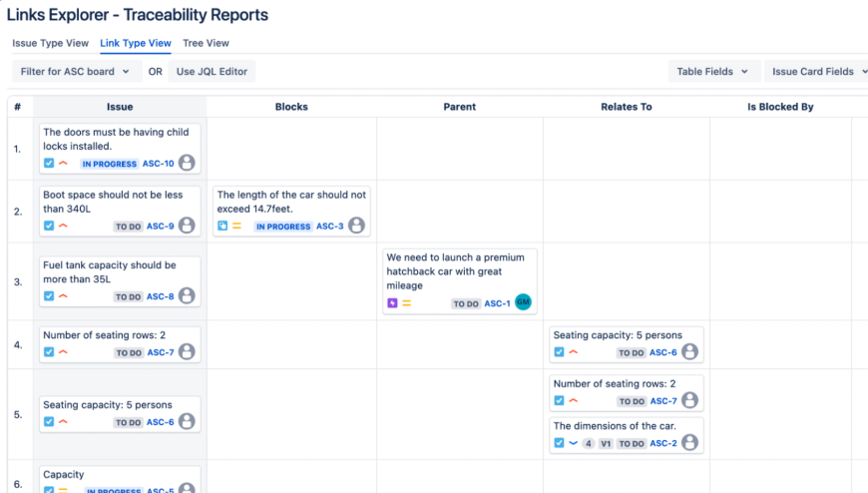Screen dimensions: 868x493
Task: Switch to Tree View tab
Action: [206, 44]
